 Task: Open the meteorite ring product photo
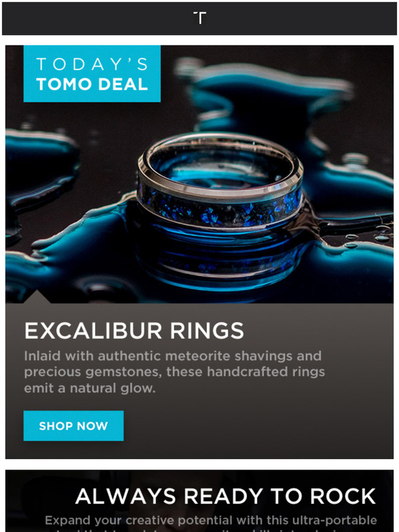(x=199, y=174)
